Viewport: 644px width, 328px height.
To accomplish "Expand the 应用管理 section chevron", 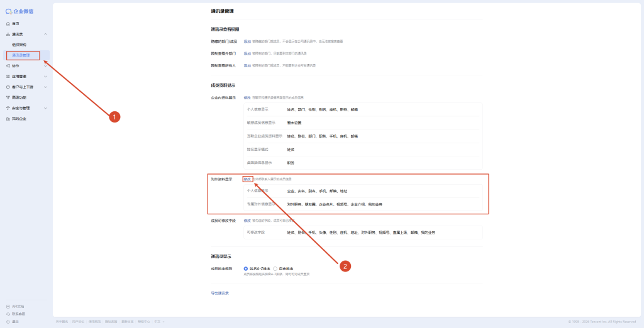I will [x=45, y=77].
